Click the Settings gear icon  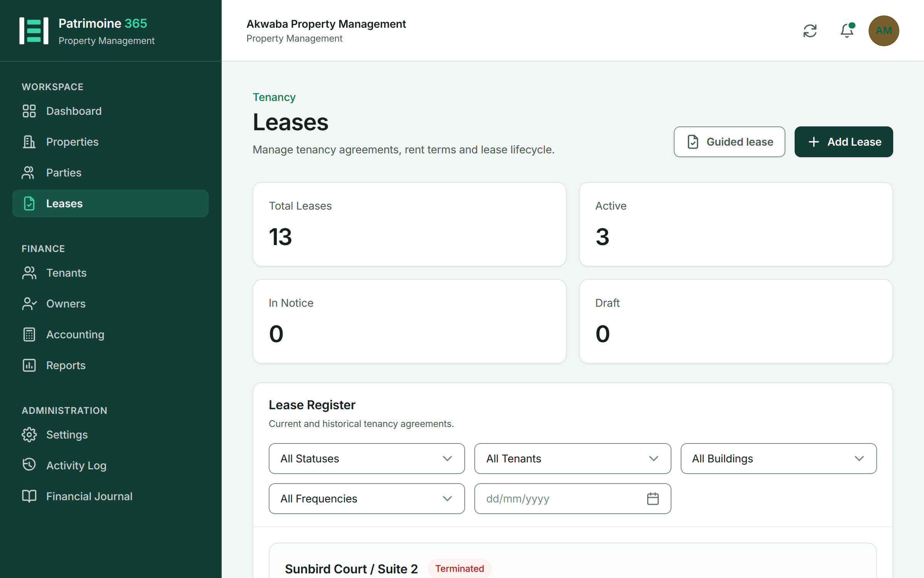pos(29,435)
